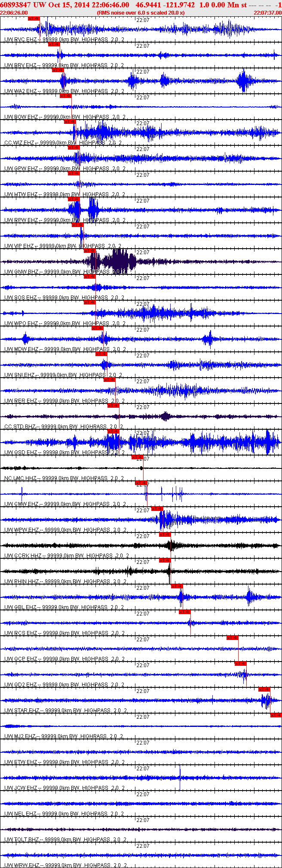The height and width of the screenshot is (868, 282).
Task: Select the red pick marker on GPW trace
Action: point(74,148)
